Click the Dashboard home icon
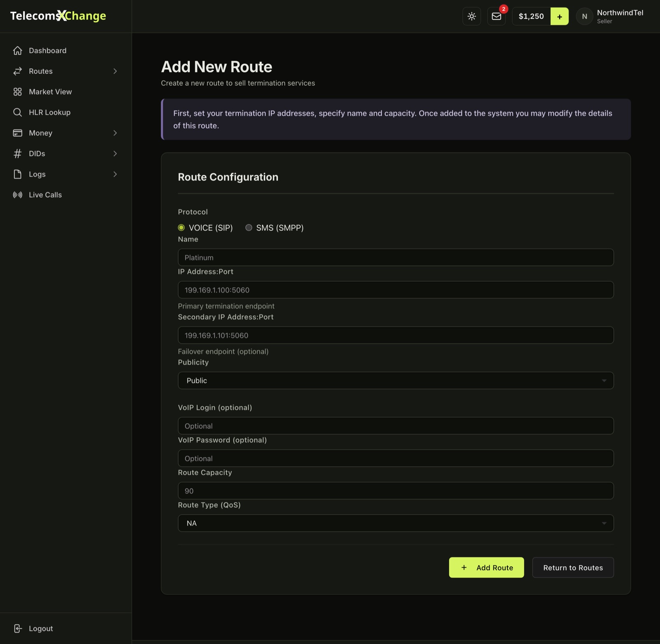The image size is (660, 644). point(17,50)
